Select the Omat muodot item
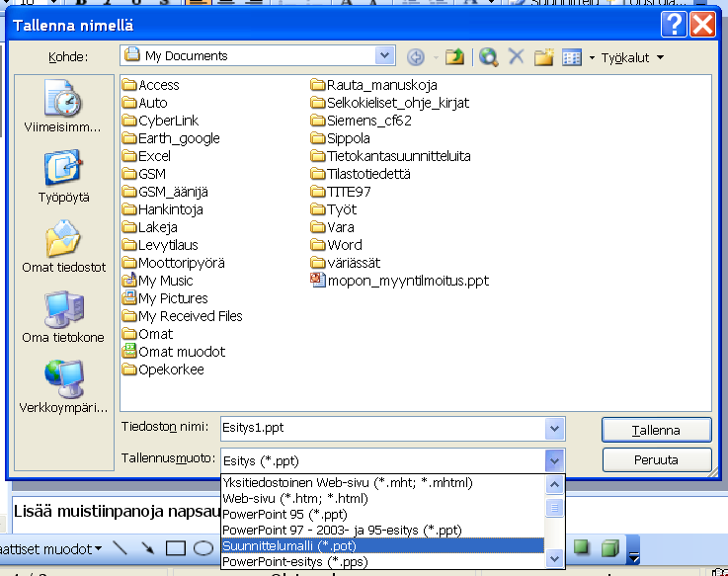Screen dimensions: 728x576 pos(173,352)
